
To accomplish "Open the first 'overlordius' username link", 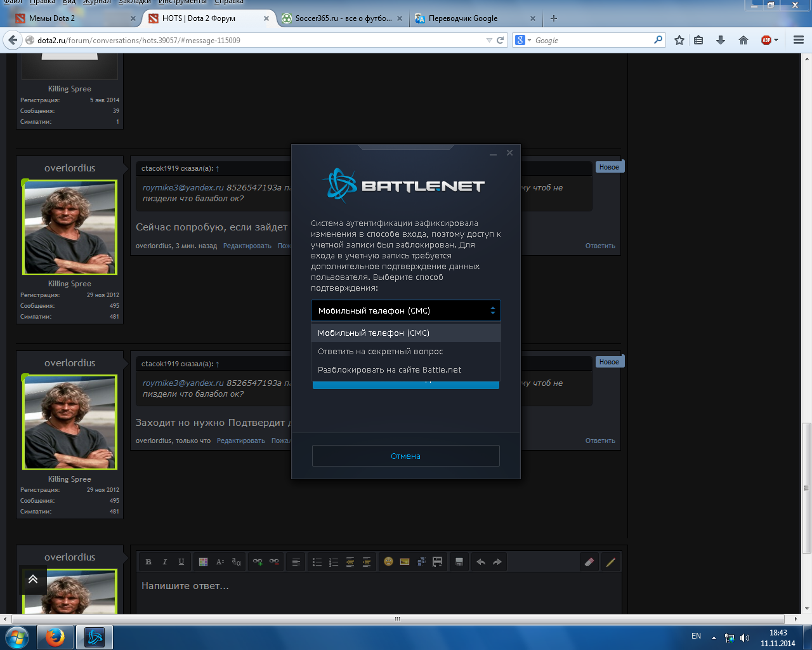I will tap(70, 168).
